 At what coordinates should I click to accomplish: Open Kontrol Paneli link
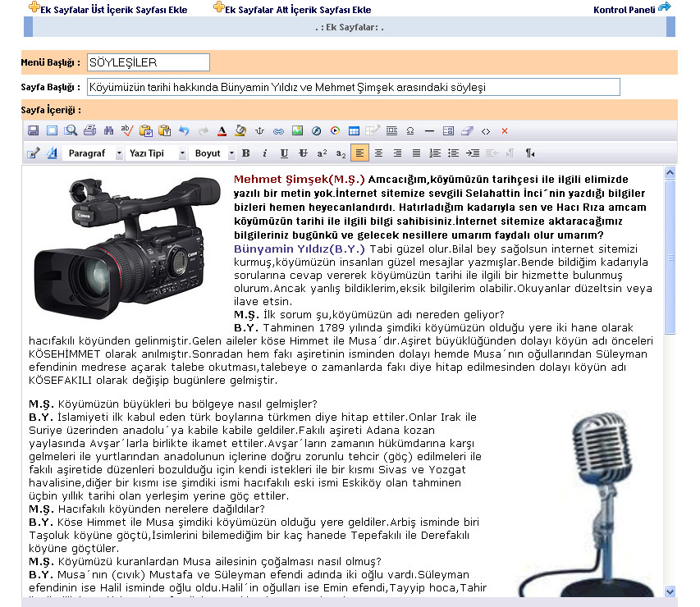point(625,10)
